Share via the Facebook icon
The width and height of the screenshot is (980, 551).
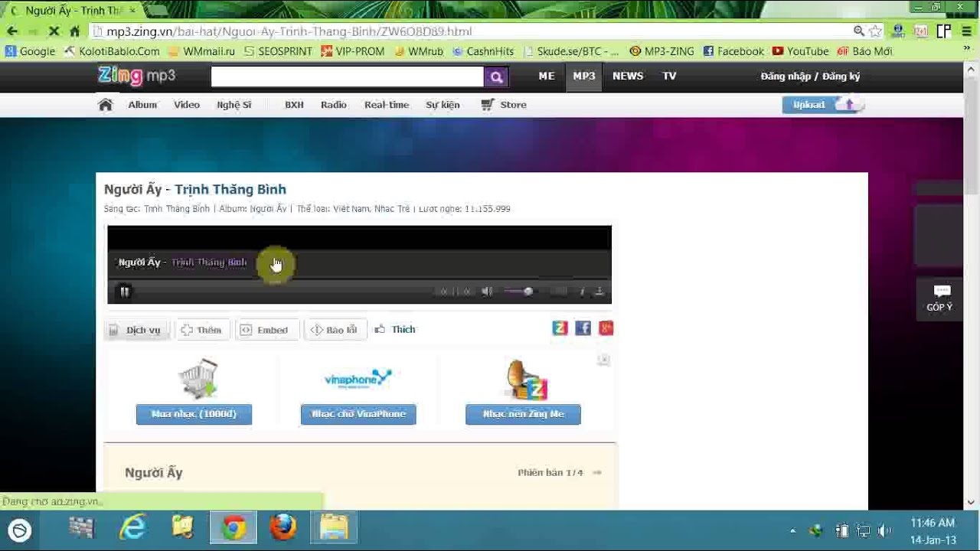(x=583, y=328)
